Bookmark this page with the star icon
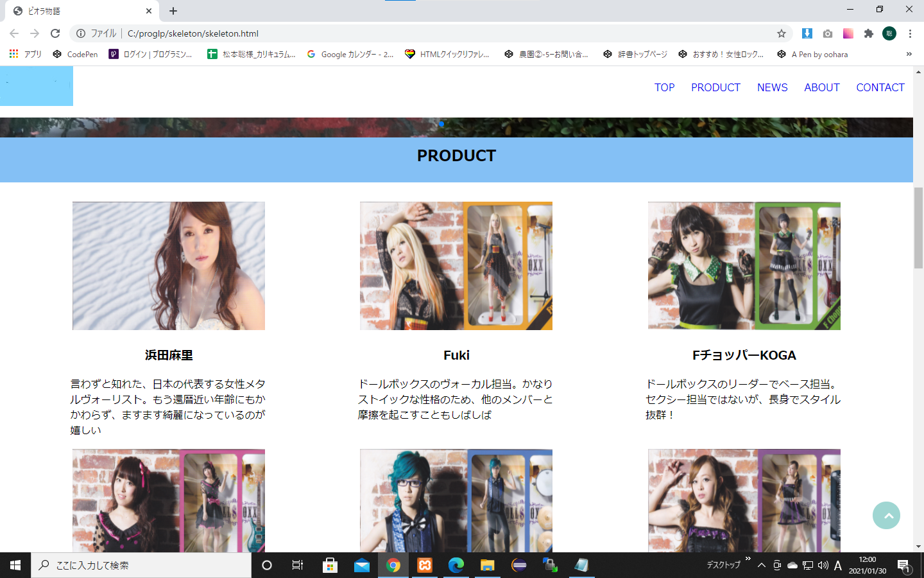 [x=781, y=33]
